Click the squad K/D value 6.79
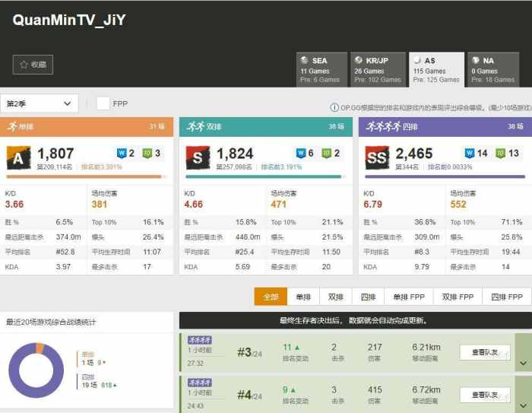This screenshot has height=413, width=532. [372, 204]
